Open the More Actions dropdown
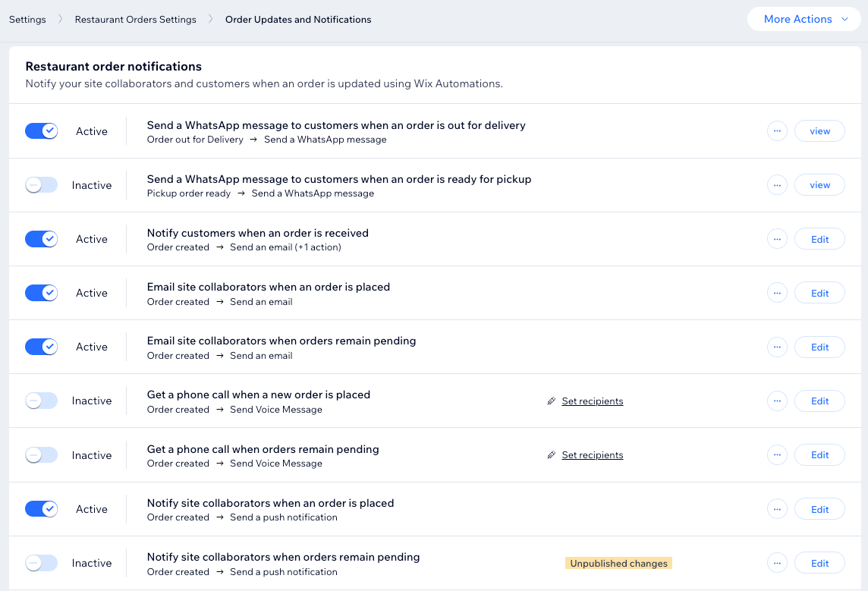Image resolution: width=868 pixels, height=591 pixels. pyautogui.click(x=804, y=19)
